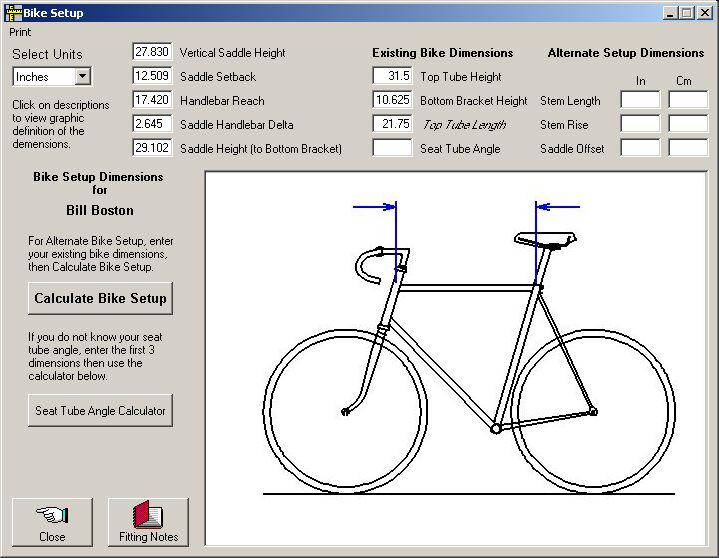The image size is (719, 558).
Task: View Handlebar Reach graphic definition
Action: pyautogui.click(x=222, y=101)
